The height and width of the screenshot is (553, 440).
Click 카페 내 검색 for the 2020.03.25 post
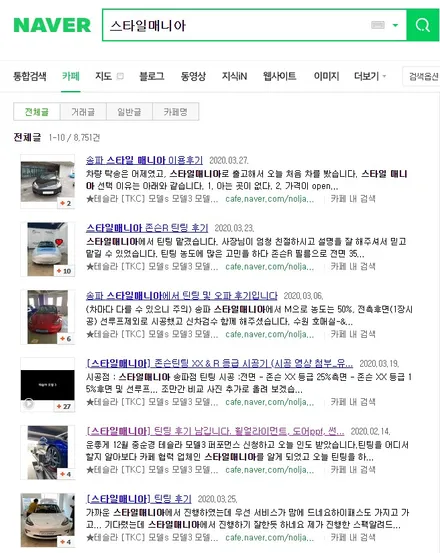click(x=353, y=537)
